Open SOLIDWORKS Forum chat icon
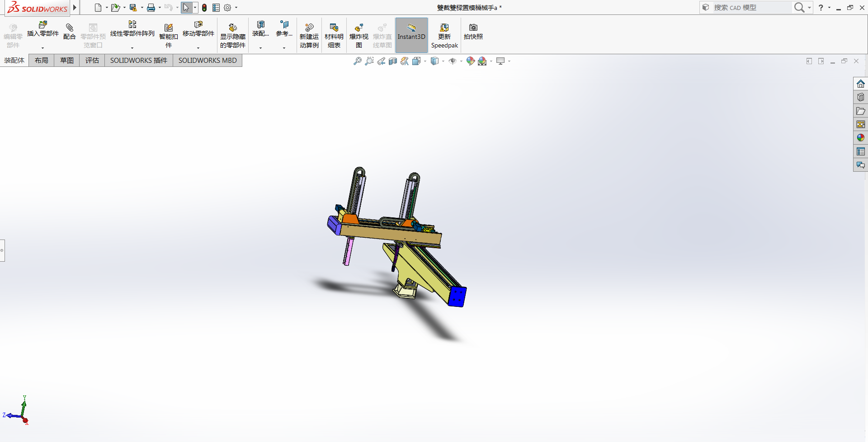 click(x=860, y=165)
